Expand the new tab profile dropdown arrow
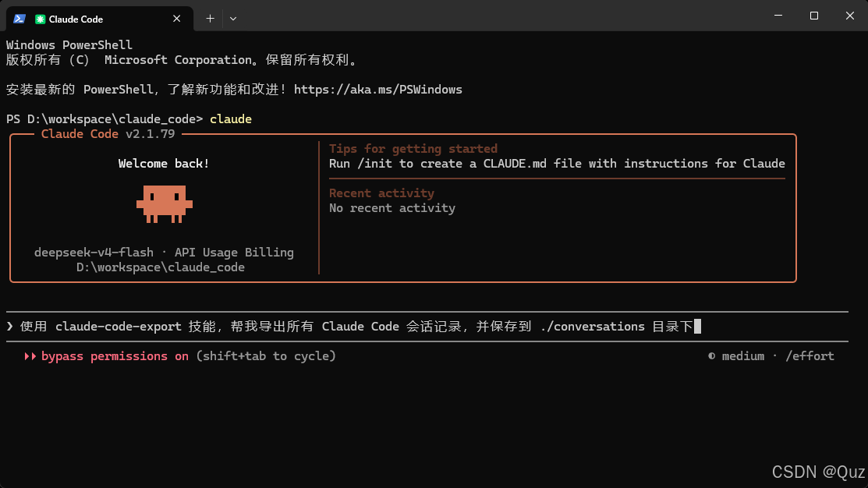This screenshot has width=868, height=488. click(x=233, y=19)
